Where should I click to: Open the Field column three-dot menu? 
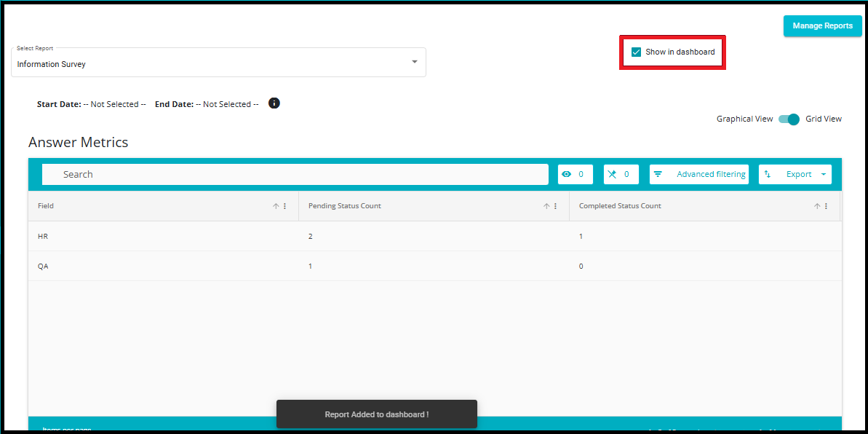coord(285,206)
